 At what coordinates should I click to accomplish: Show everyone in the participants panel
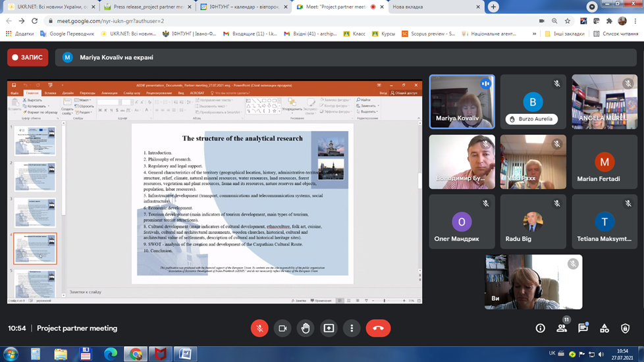(x=562, y=328)
